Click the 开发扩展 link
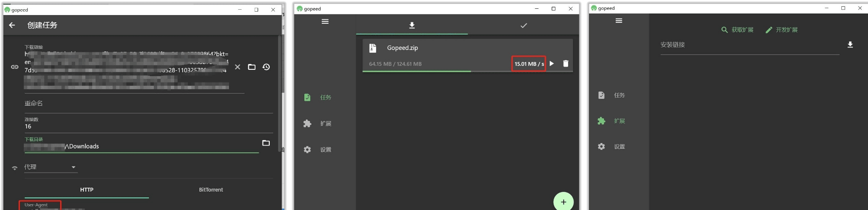The height and width of the screenshot is (210, 868). 782,30
